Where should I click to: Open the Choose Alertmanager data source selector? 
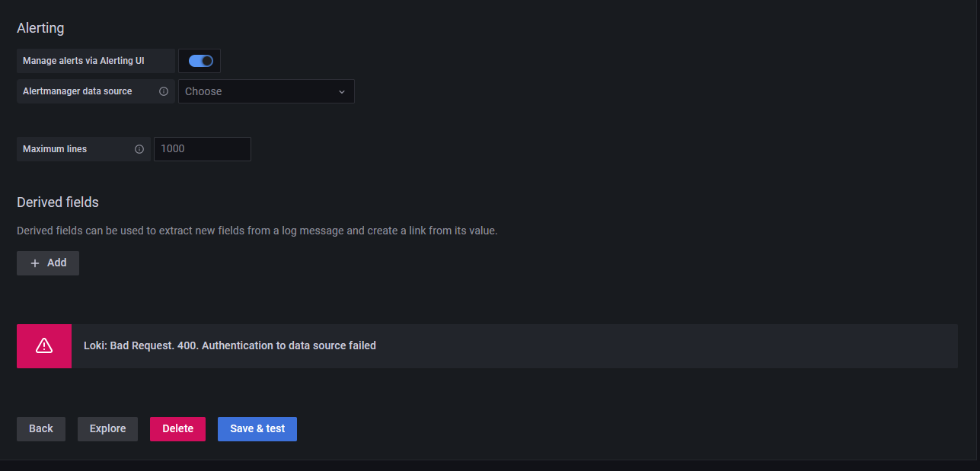267,91
